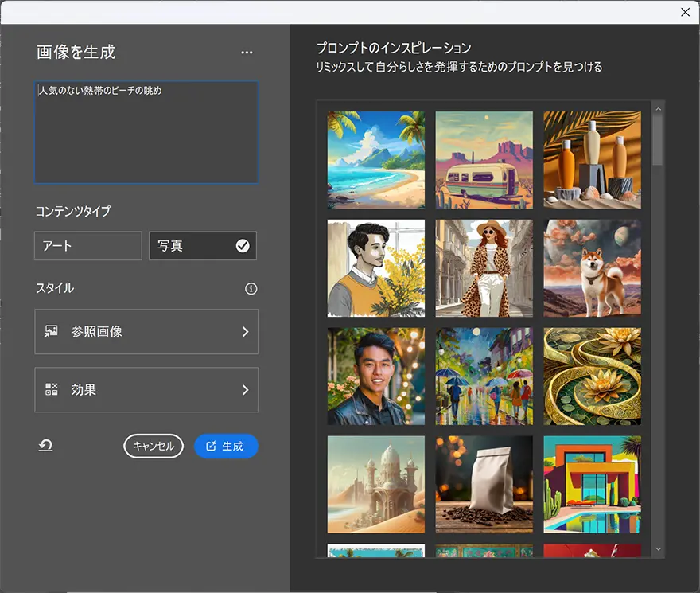Click the reset arrow icon
The width and height of the screenshot is (700, 593).
pyautogui.click(x=45, y=446)
